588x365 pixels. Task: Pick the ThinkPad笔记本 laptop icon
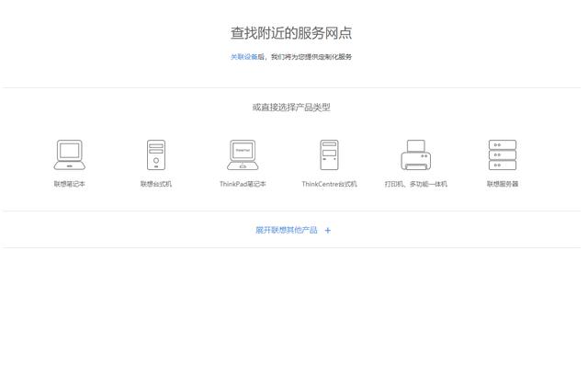click(x=243, y=155)
